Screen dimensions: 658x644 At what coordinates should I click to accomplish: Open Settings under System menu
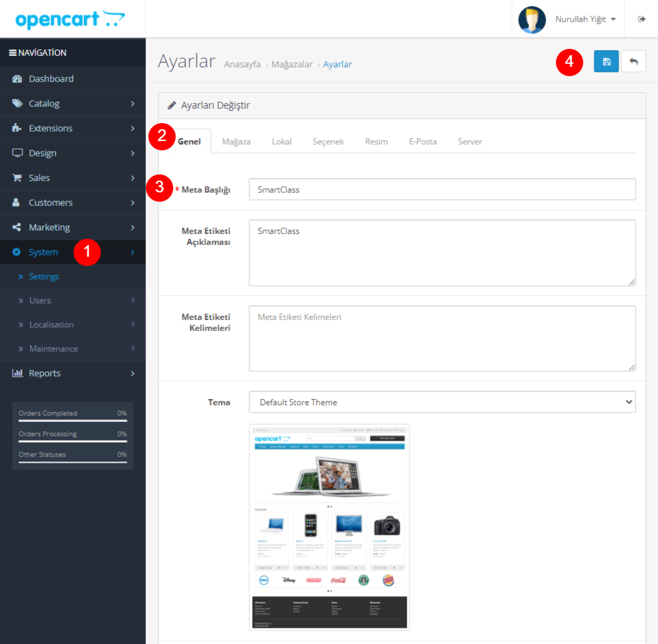pos(44,277)
